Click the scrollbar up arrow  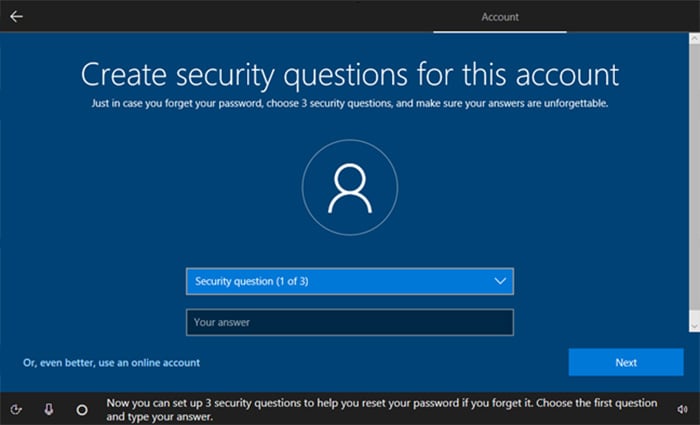pyautogui.click(x=694, y=39)
